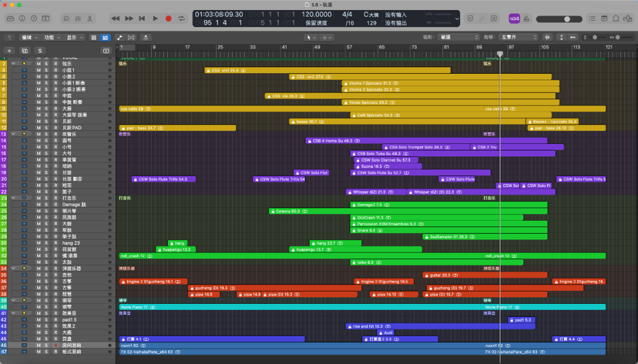The width and height of the screenshot is (638, 364).
Task: Toggle the metronome click
Action: click(526, 18)
